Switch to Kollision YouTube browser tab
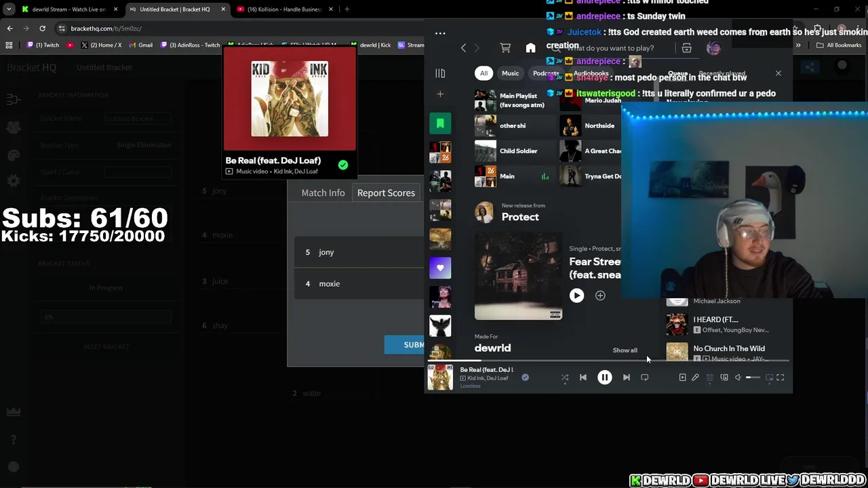Image resolution: width=868 pixels, height=488 pixels. point(283,9)
